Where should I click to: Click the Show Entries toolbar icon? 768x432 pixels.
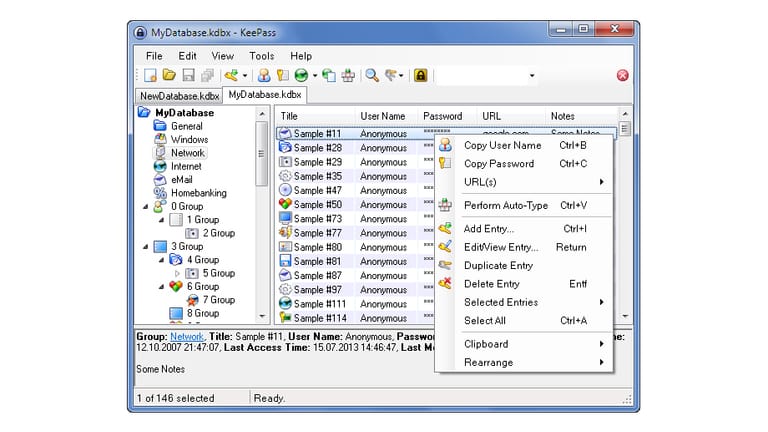390,75
